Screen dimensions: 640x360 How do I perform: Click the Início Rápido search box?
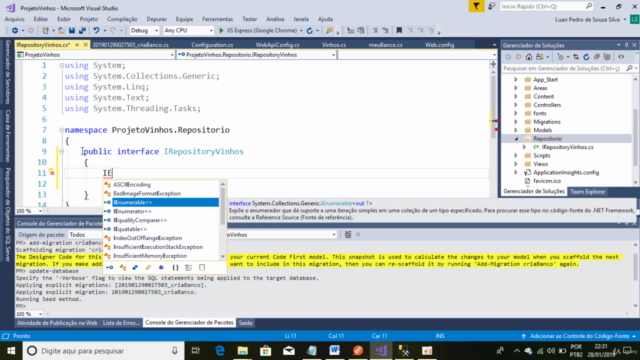tap(546, 6)
